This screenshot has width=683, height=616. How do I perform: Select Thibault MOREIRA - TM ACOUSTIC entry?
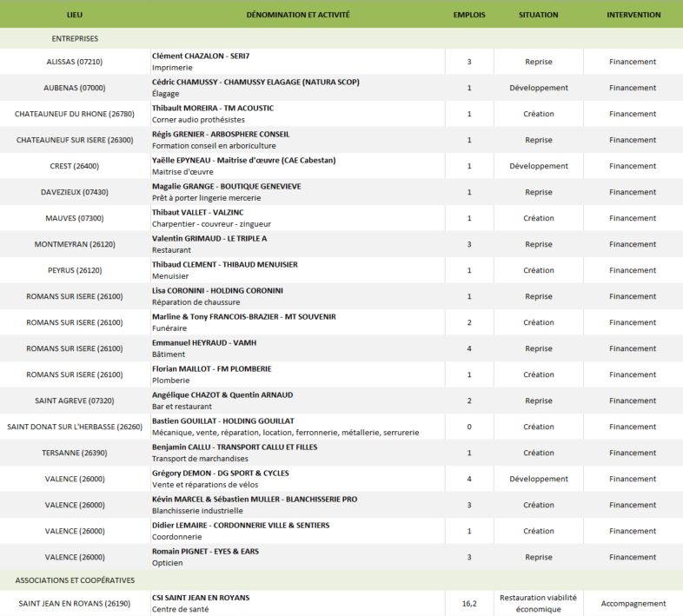pyautogui.click(x=213, y=108)
